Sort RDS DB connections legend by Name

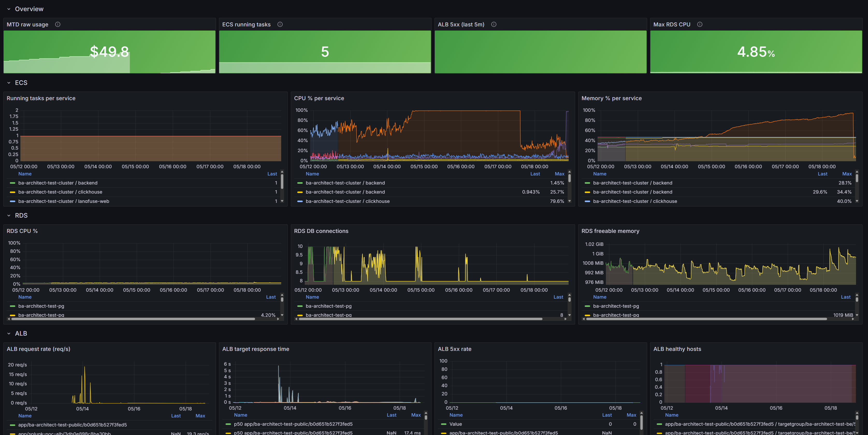pyautogui.click(x=312, y=297)
